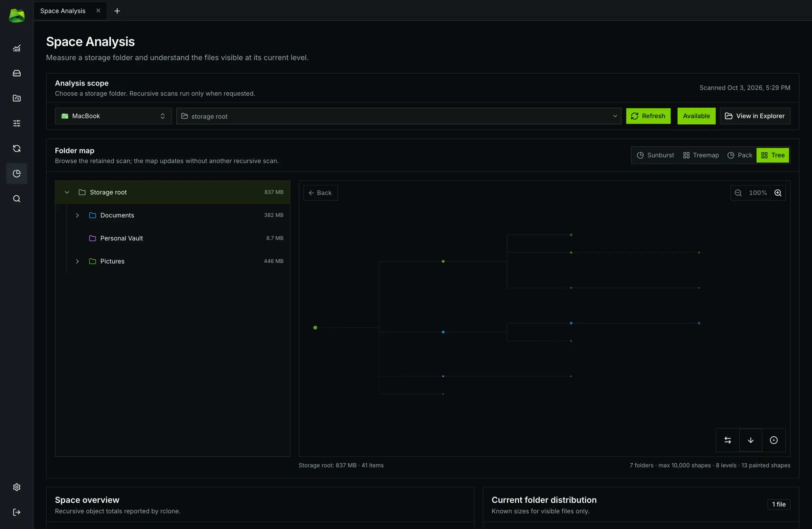Close the Space Analysis tab
The image size is (812, 529).
pyautogui.click(x=98, y=10)
